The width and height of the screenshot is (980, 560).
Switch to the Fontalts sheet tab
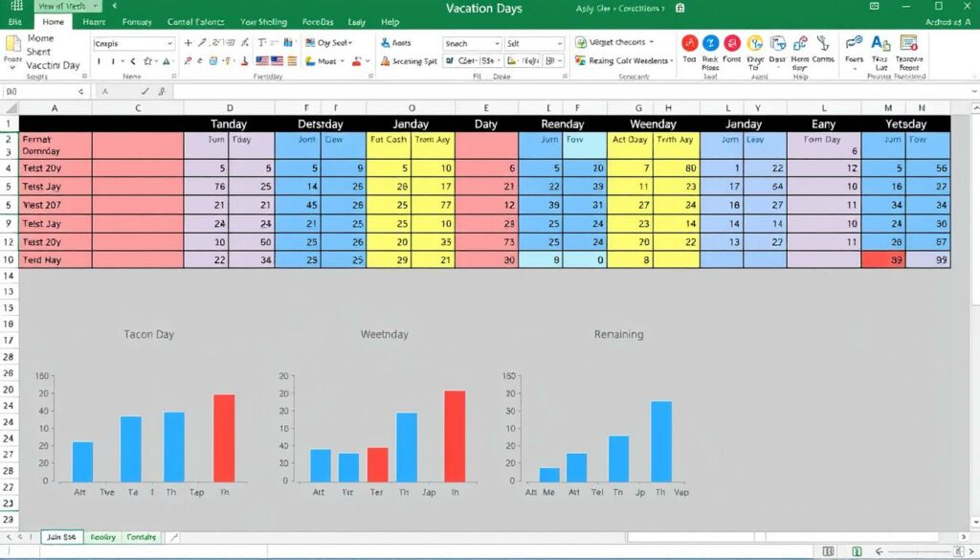pyautogui.click(x=142, y=537)
